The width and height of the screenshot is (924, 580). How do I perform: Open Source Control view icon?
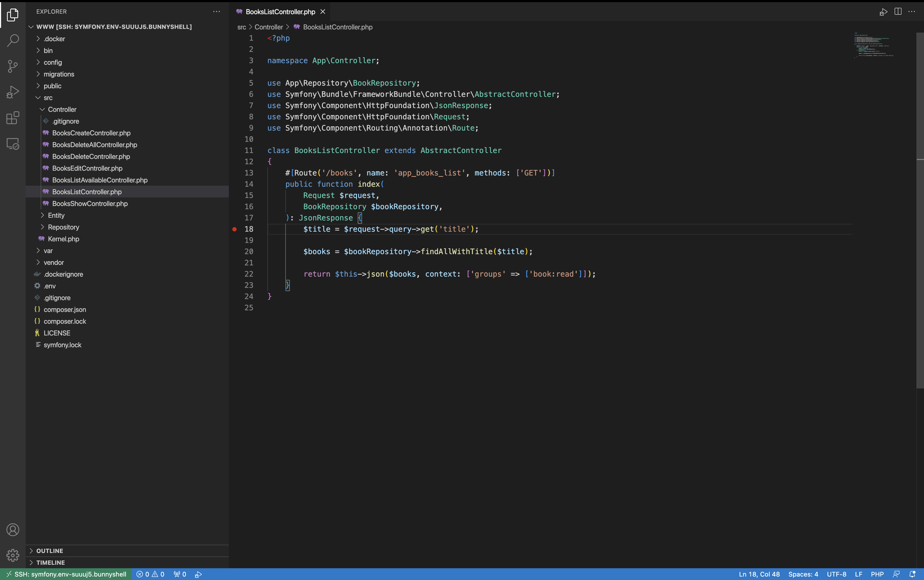pyautogui.click(x=13, y=66)
